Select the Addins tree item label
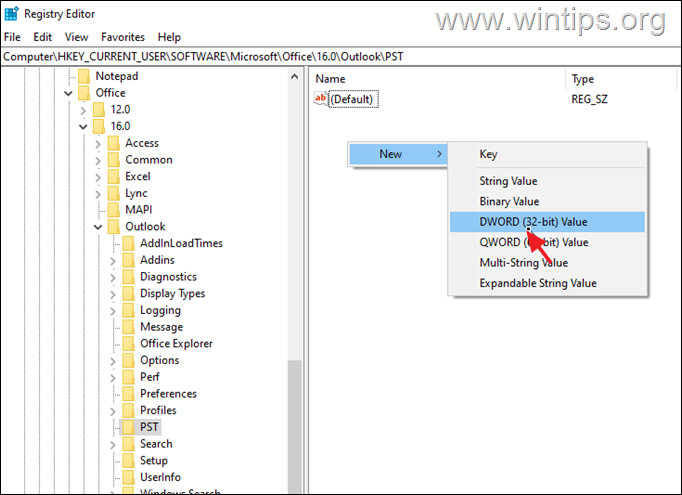Screen dimensions: 682x495 point(157,260)
